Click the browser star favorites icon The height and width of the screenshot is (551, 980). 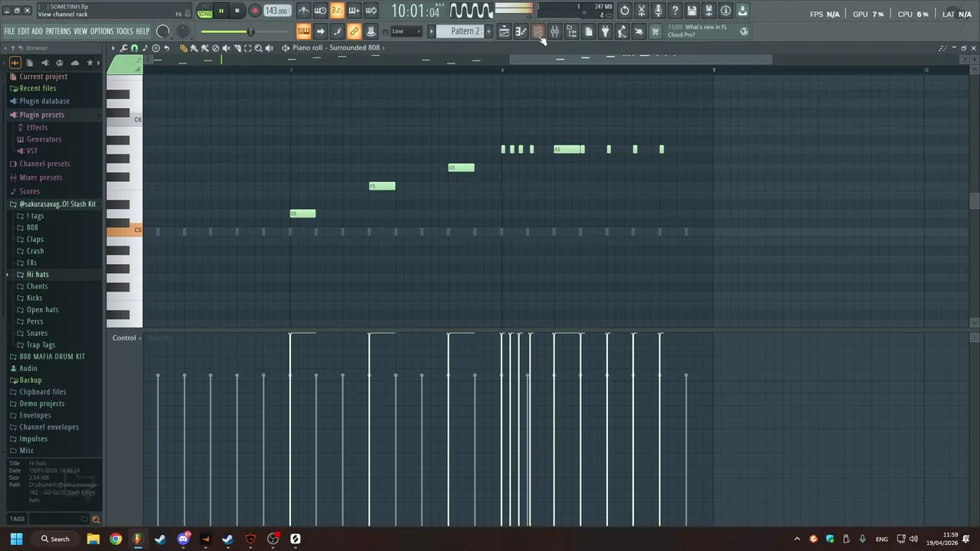(90, 63)
